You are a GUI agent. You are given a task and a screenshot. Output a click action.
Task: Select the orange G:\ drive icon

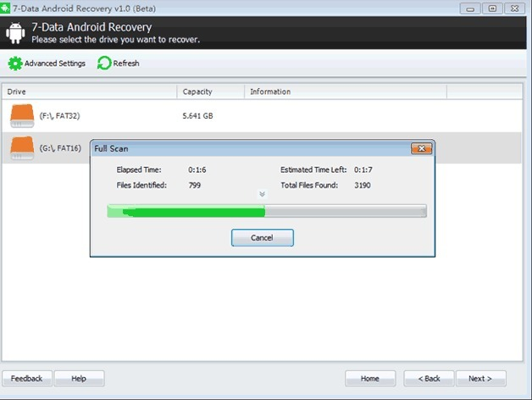22,148
